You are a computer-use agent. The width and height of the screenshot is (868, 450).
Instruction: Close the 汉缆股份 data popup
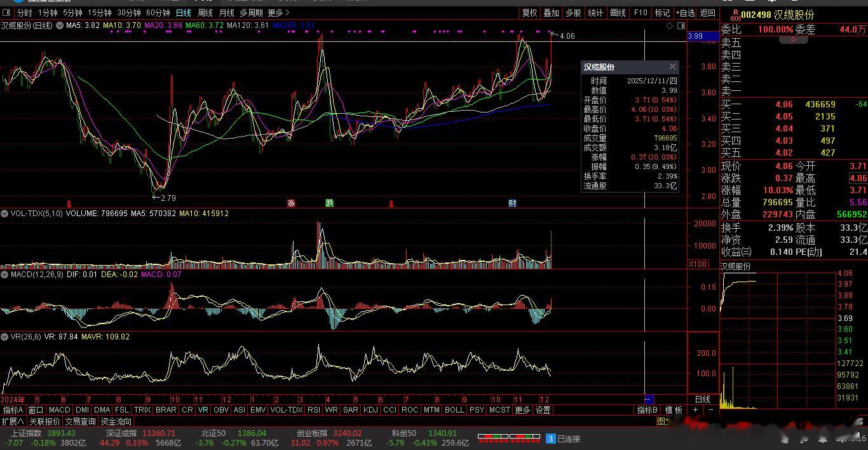672,67
